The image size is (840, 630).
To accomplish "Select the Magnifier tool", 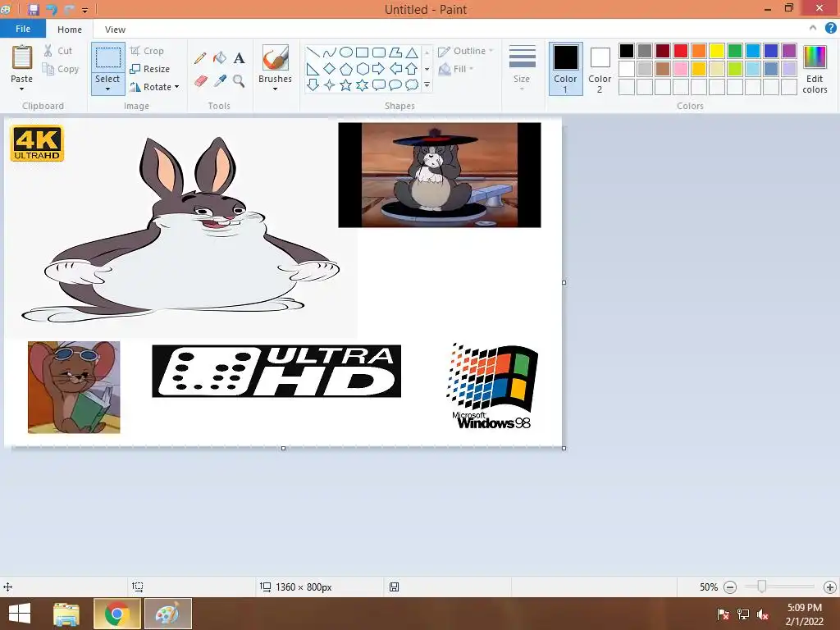I will pyautogui.click(x=239, y=81).
